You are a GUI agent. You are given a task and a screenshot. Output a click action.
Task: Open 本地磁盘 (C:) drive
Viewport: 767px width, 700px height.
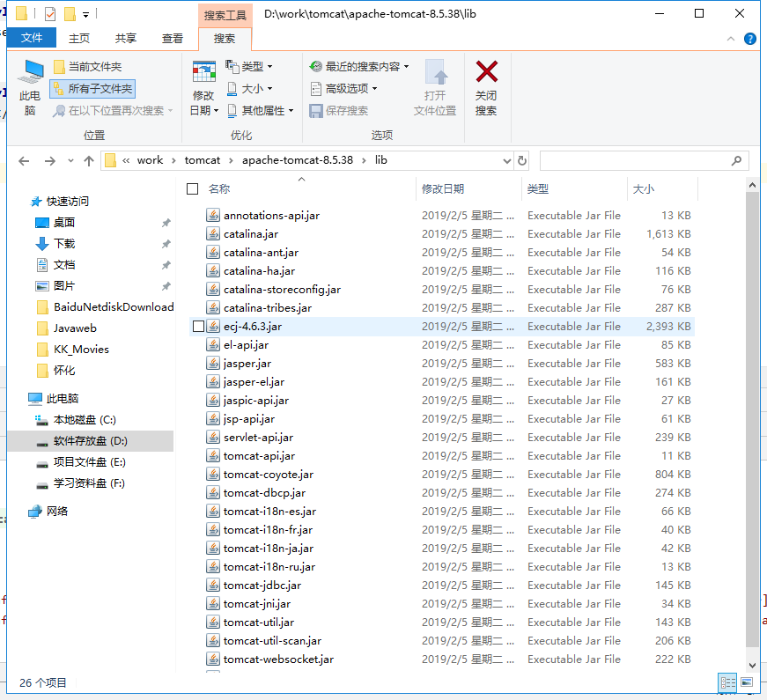[85, 420]
